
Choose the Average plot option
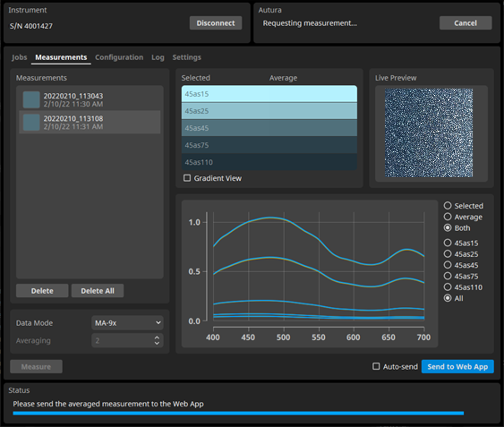(448, 217)
